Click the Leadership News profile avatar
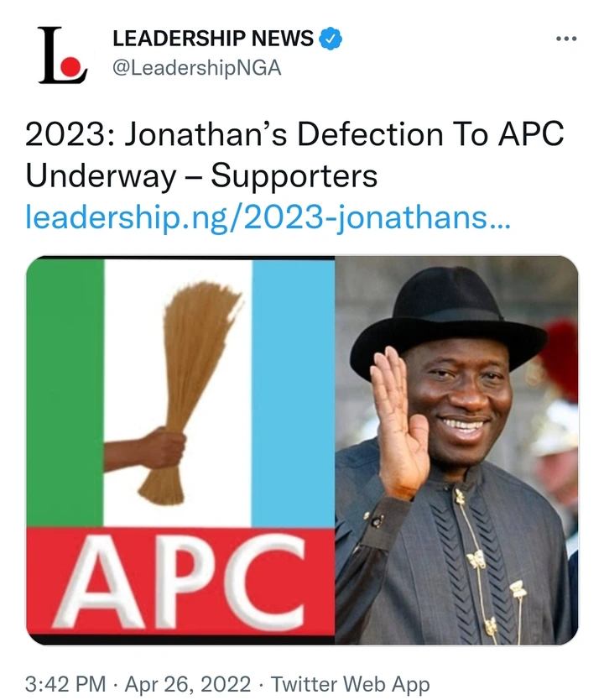Image resolution: width=604 pixels, height=700 pixels. click(x=62, y=55)
